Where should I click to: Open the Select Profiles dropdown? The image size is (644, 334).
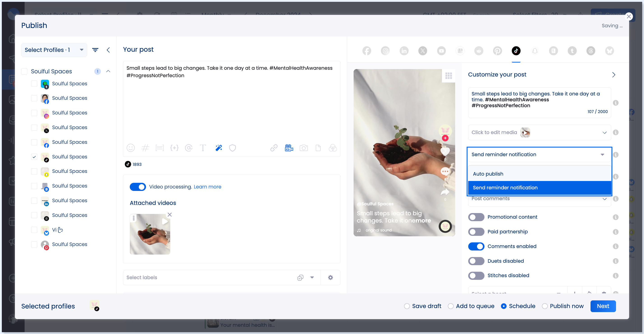(54, 50)
